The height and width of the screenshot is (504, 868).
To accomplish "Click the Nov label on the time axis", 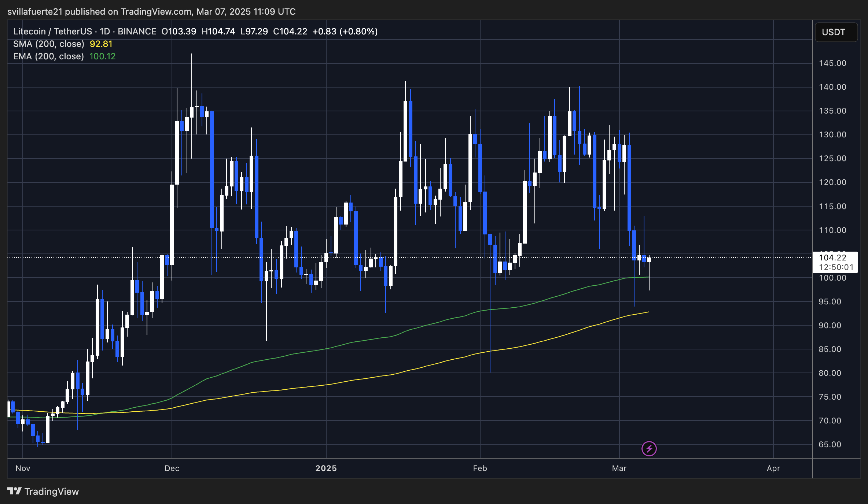I will pos(22,468).
